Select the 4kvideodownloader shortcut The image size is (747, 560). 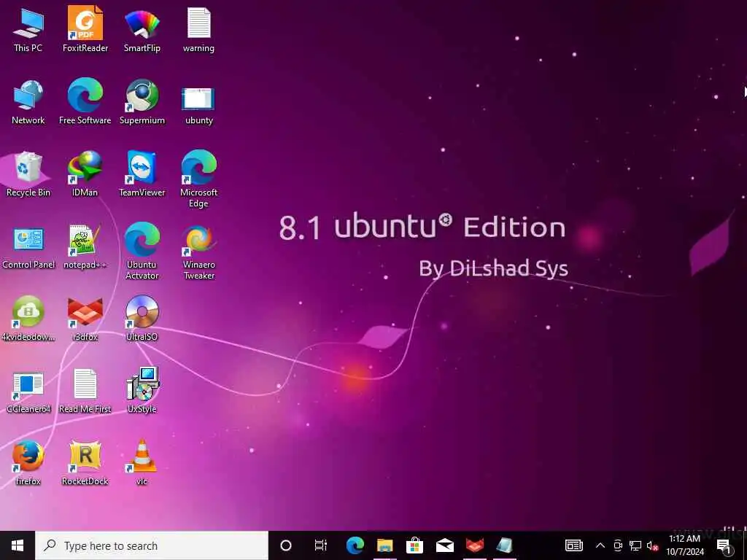tap(28, 318)
